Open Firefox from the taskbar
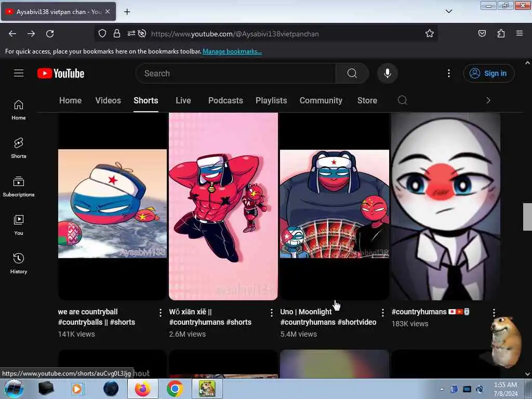 [142, 389]
